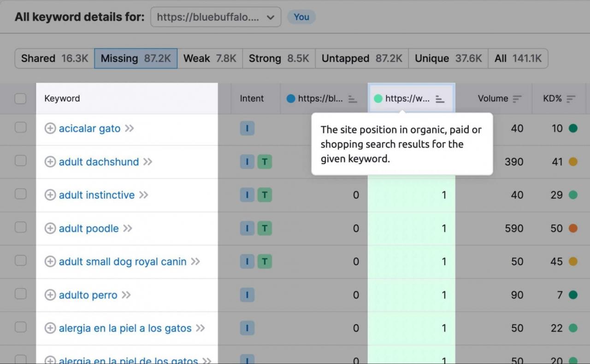Select checkbox for adult small dog royal canin
The width and height of the screenshot is (590, 364).
pyautogui.click(x=20, y=260)
